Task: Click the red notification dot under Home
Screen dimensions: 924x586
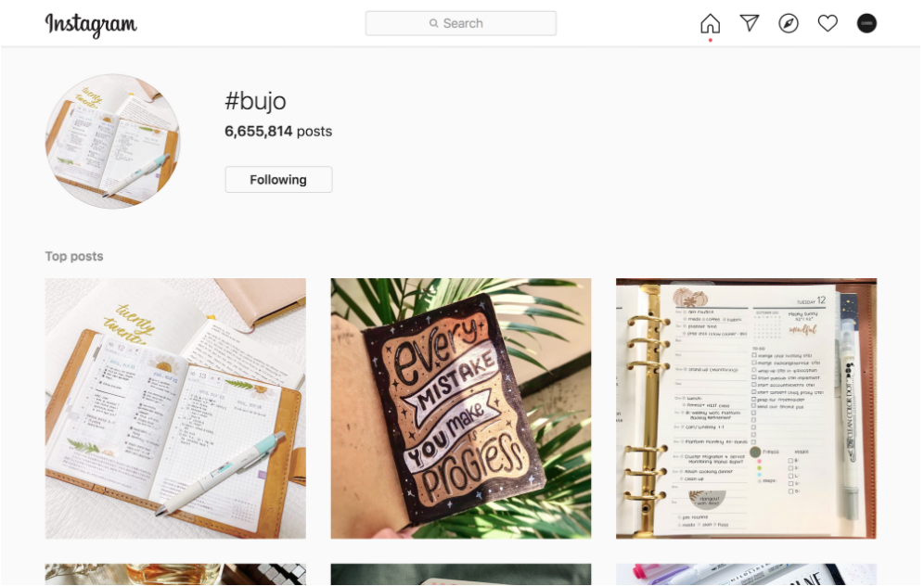Action: 710,40
